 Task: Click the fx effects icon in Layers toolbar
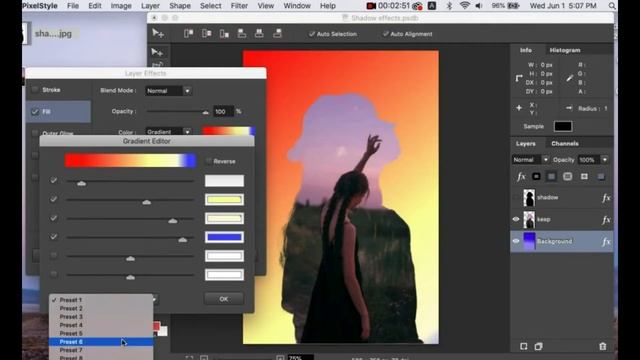521,176
